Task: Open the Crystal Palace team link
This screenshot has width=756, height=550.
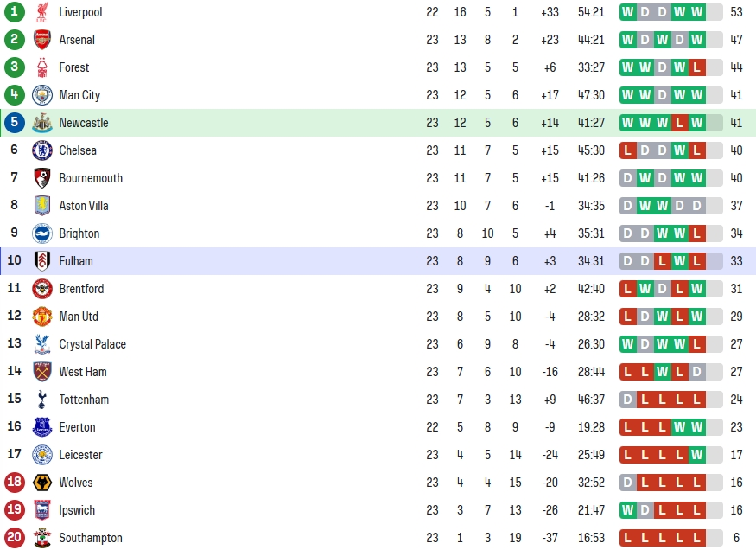Action: click(x=92, y=344)
